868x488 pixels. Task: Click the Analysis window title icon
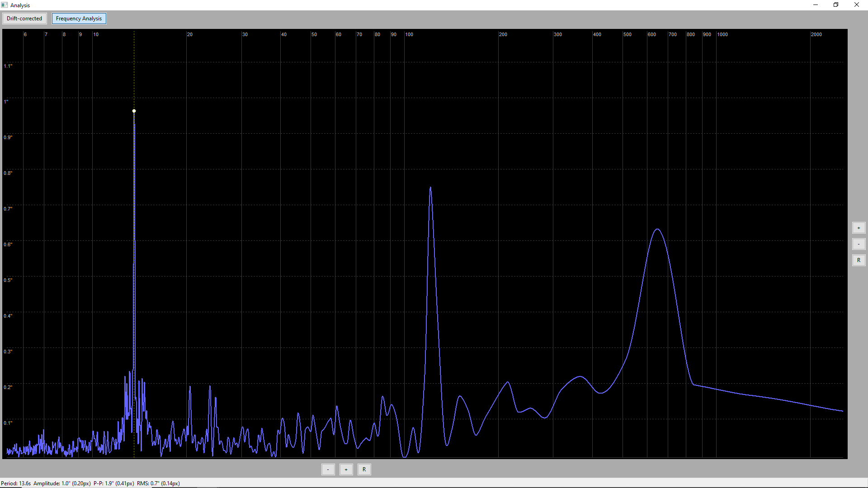click(5, 5)
